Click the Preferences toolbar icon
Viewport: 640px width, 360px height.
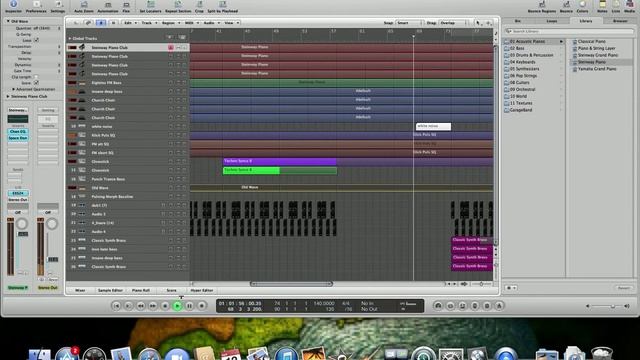click(x=36, y=6)
